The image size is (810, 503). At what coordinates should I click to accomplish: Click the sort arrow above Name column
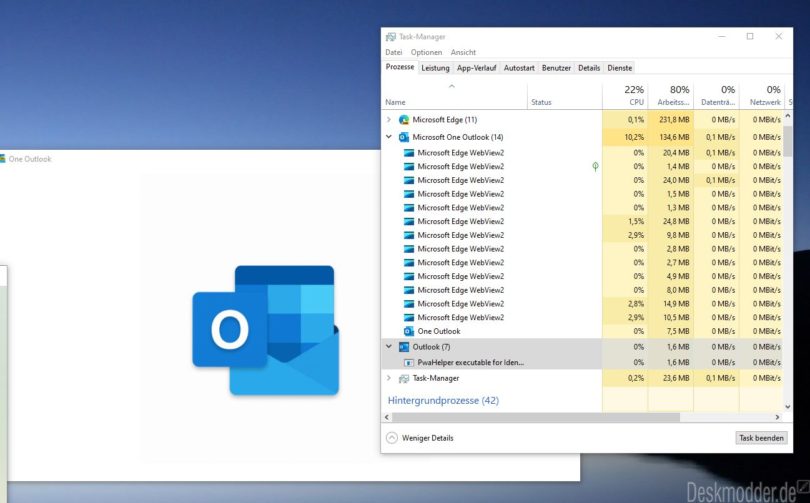pyautogui.click(x=451, y=86)
